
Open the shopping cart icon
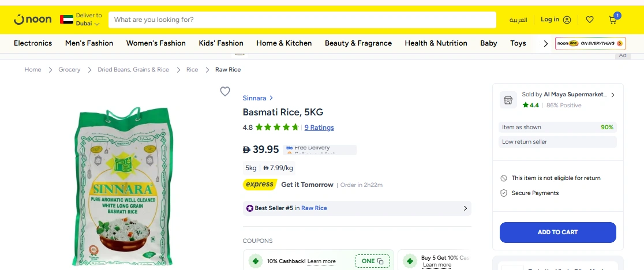613,20
